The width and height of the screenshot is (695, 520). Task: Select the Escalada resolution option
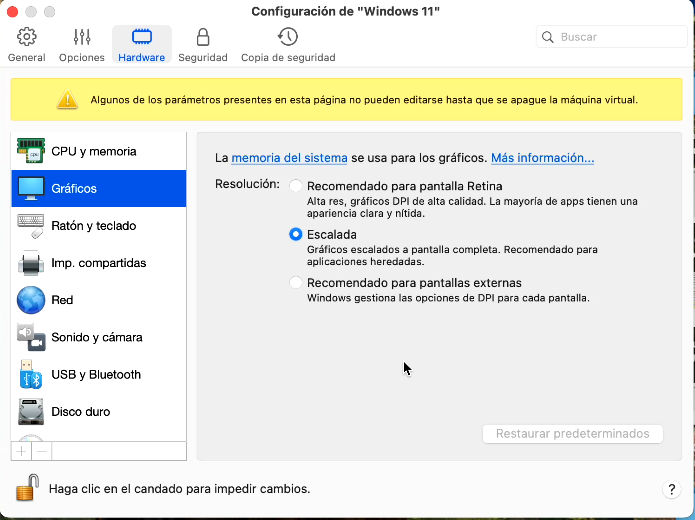coord(296,234)
